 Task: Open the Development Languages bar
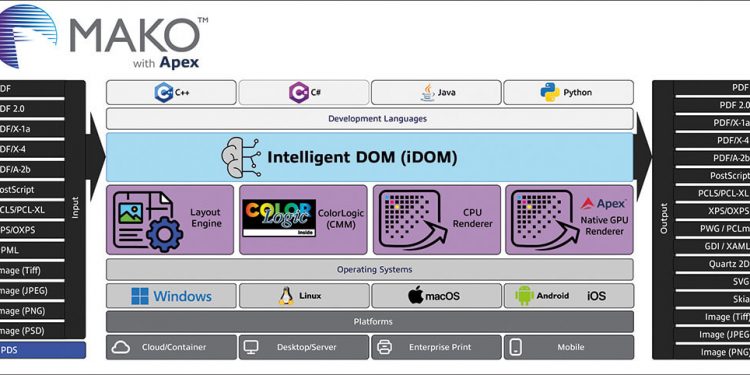click(370, 119)
